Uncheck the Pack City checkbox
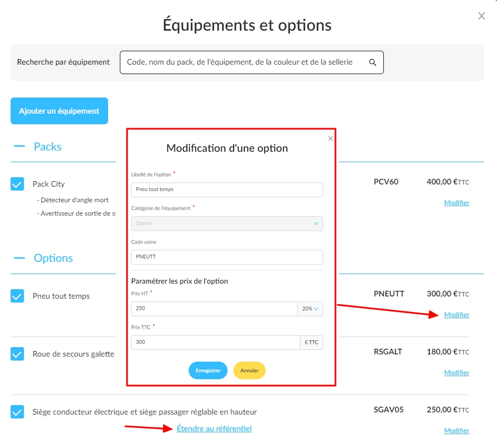This screenshot has height=448, width=497. pyautogui.click(x=17, y=184)
